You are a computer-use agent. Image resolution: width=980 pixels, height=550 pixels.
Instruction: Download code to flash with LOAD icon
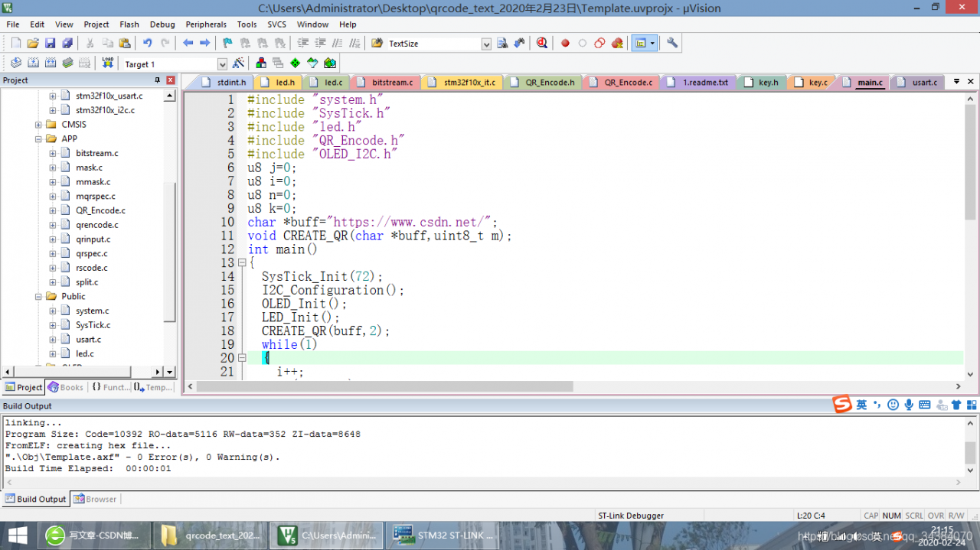tap(108, 63)
